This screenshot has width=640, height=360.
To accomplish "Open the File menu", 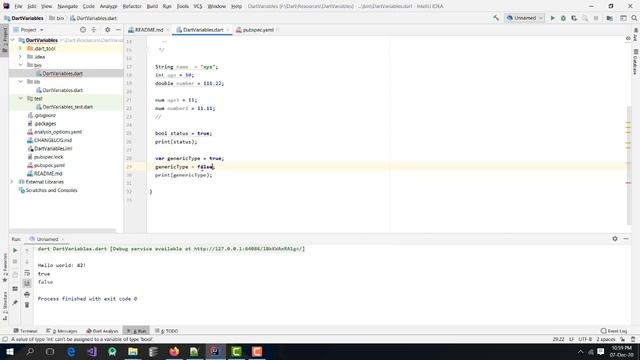I will point(18,6).
